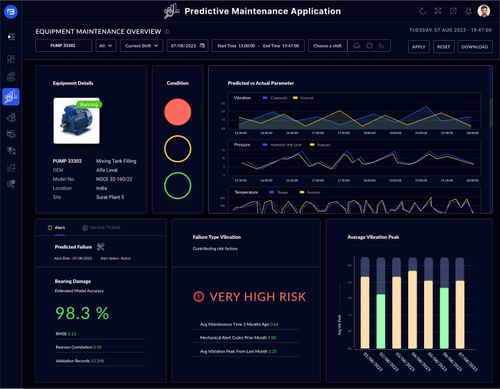Click Avg Vibration Peak From Last Month row
The width and height of the screenshot is (500, 389).
[246, 351]
